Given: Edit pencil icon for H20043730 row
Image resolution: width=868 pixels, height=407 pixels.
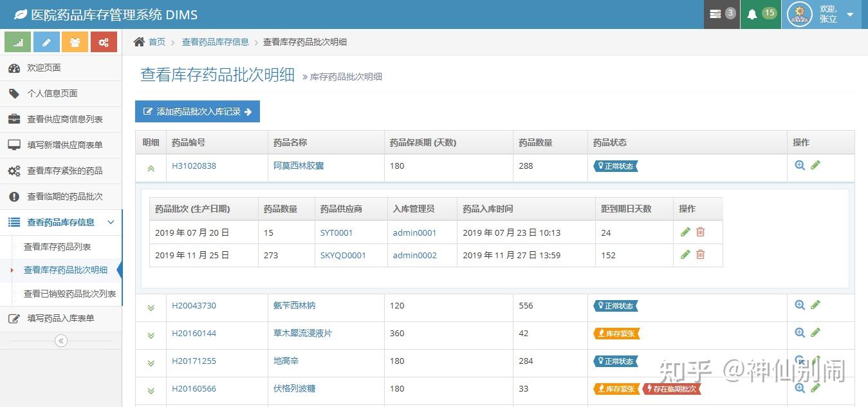Looking at the screenshot, I should [815, 305].
